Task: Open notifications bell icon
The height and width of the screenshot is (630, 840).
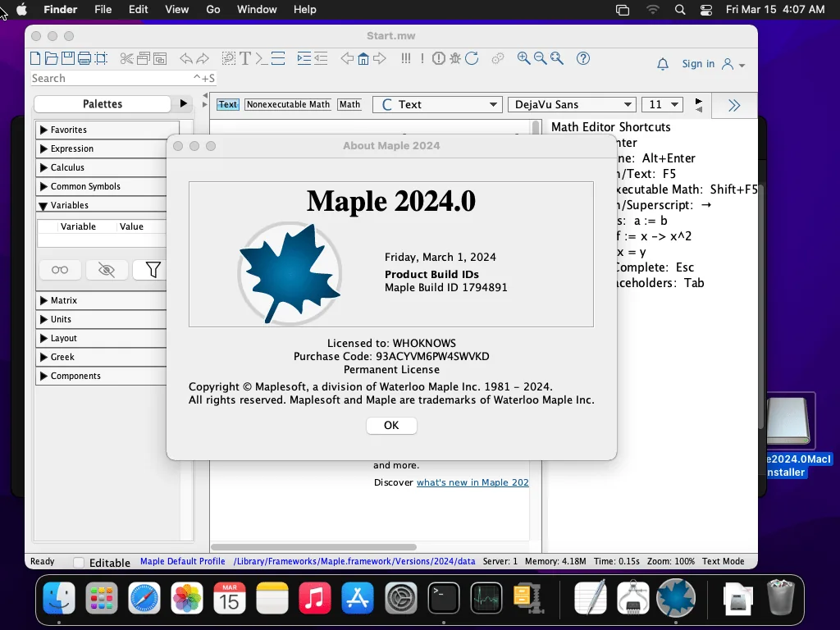Action: click(x=663, y=64)
